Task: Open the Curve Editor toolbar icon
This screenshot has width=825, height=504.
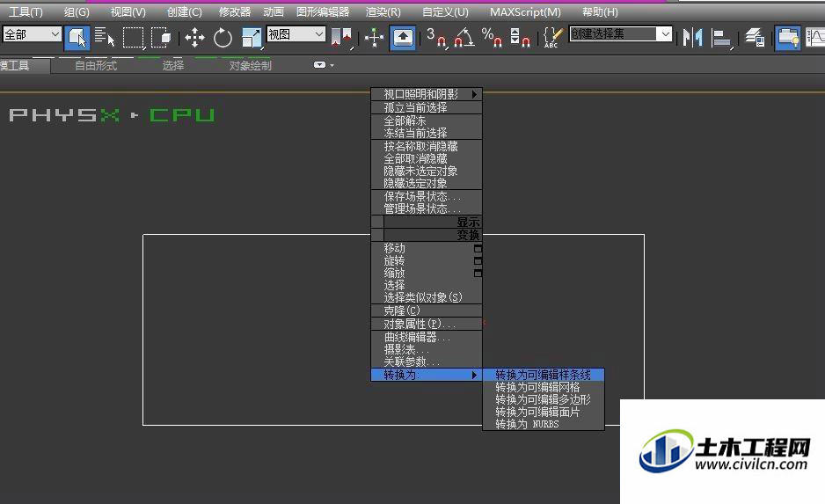Action: coord(815,37)
